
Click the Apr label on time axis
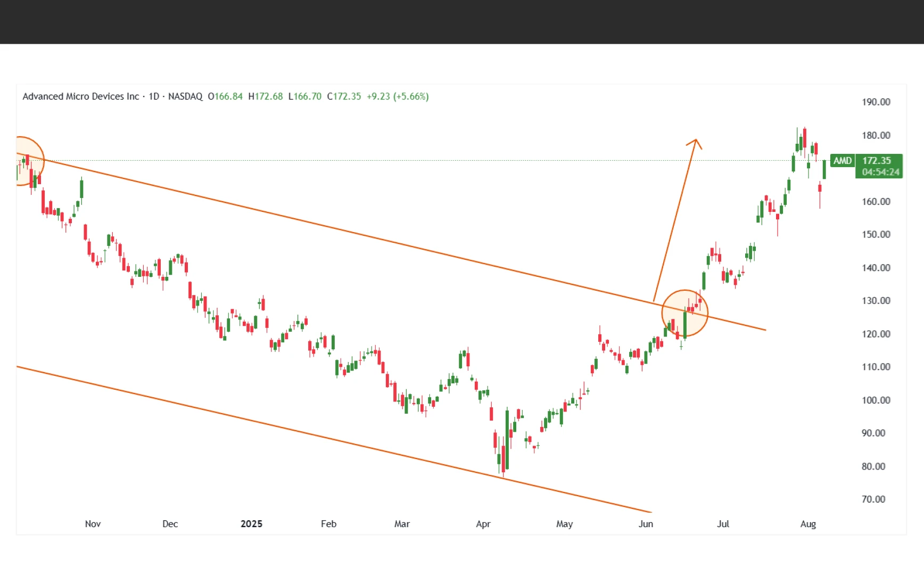pyautogui.click(x=483, y=524)
